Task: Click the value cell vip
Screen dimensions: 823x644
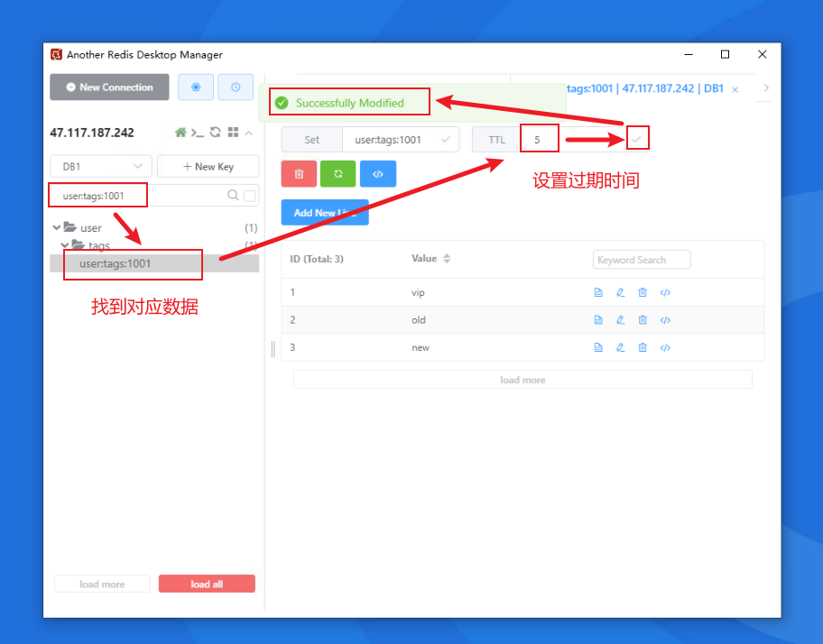Action: (x=418, y=292)
